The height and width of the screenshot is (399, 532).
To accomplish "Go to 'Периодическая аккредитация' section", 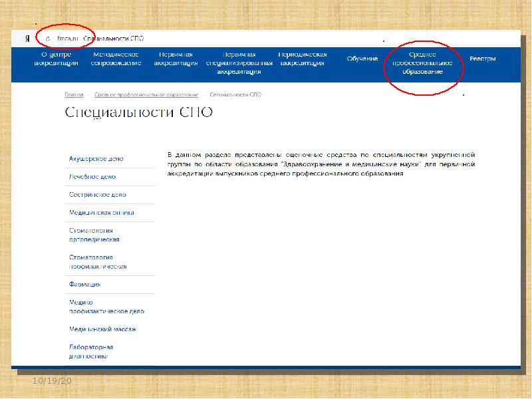I will click(302, 59).
